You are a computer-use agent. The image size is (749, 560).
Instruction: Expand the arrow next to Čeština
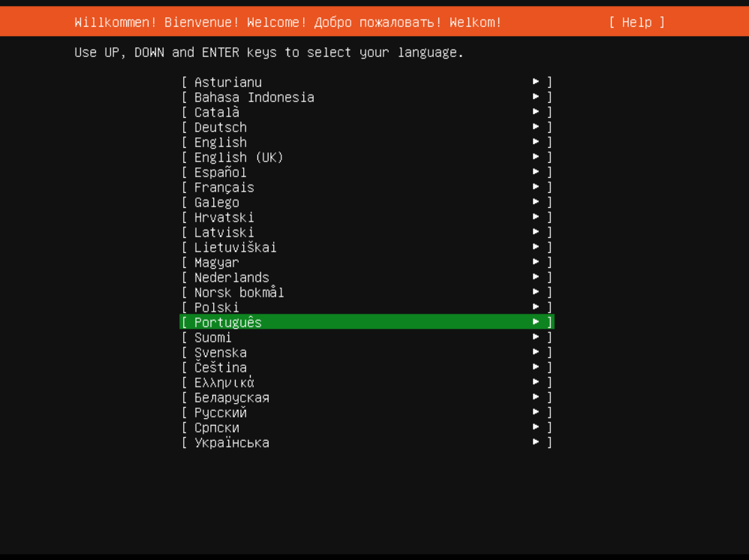[x=536, y=367]
